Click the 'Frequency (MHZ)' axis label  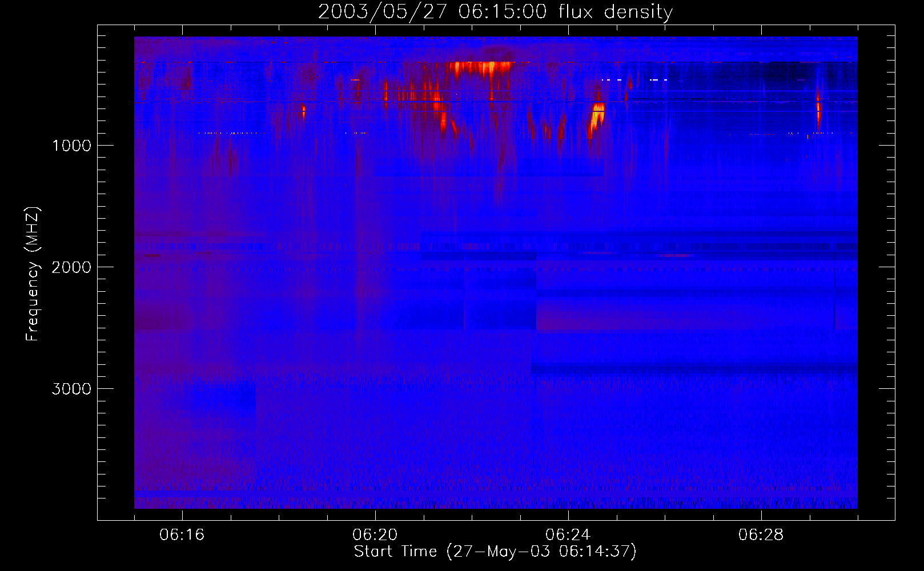pos(33,274)
